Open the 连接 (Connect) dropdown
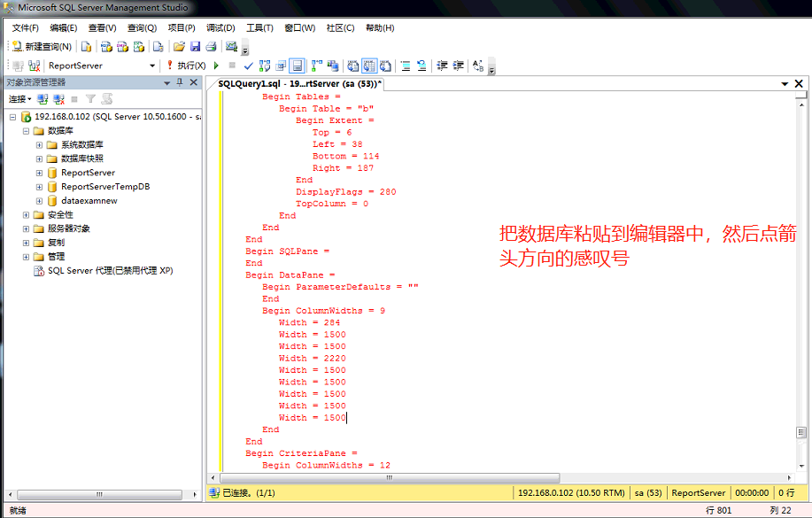This screenshot has width=812, height=518. click(19, 99)
